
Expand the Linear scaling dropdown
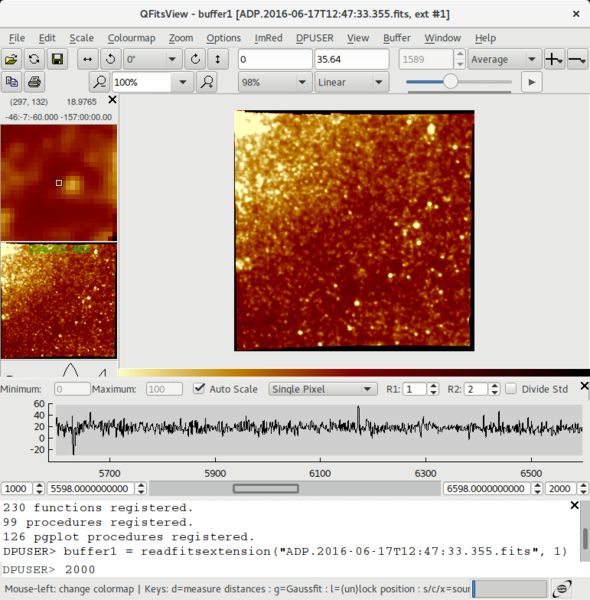tap(352, 82)
